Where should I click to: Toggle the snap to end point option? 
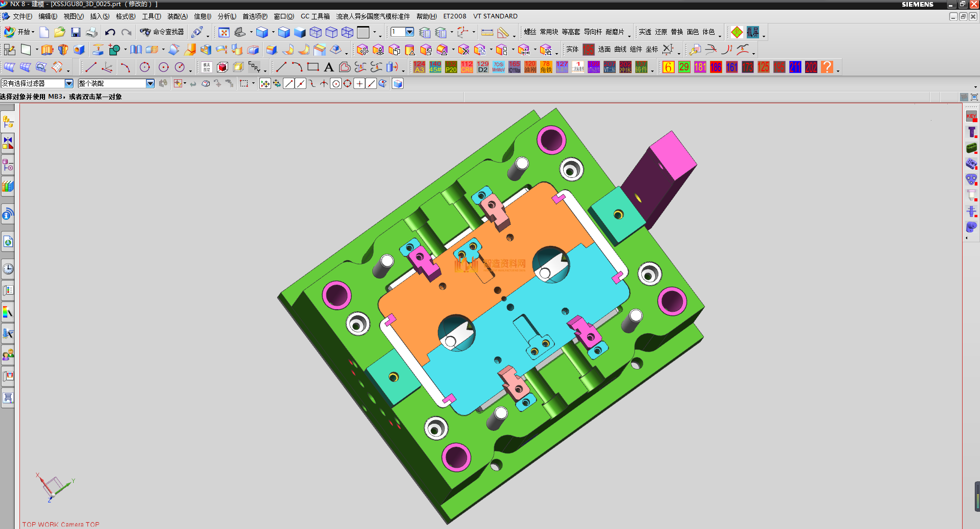click(289, 84)
